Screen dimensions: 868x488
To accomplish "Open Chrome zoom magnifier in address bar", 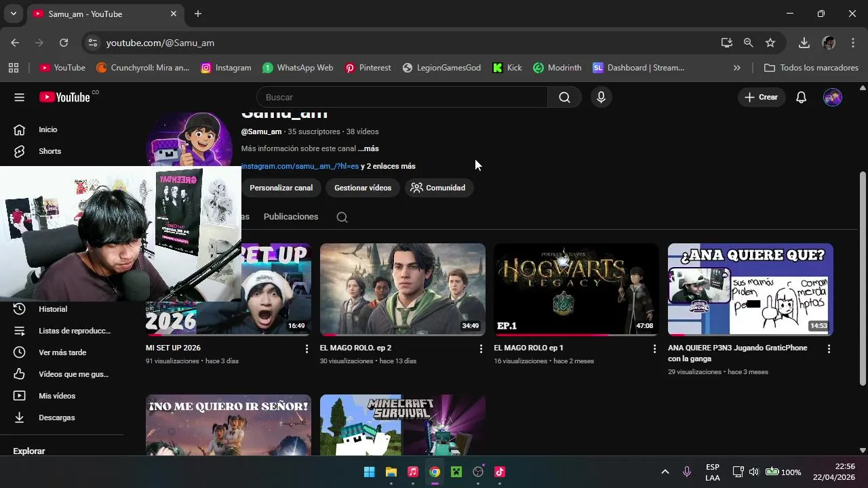I will coord(749,43).
